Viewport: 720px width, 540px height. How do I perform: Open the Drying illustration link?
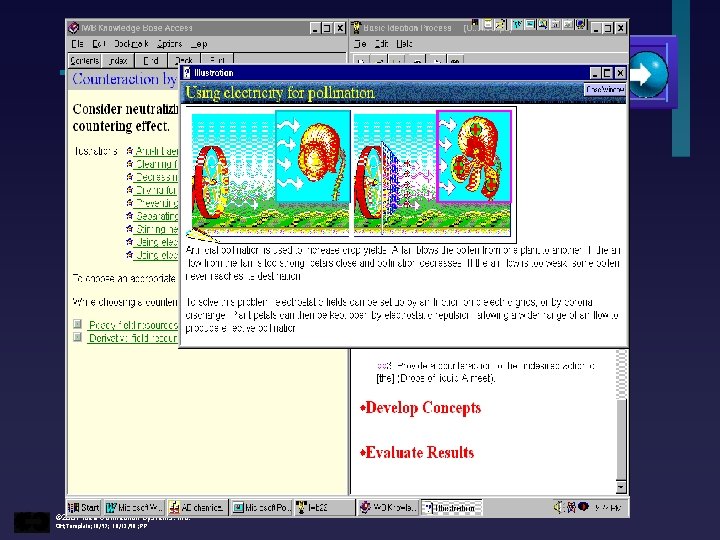click(x=156, y=190)
